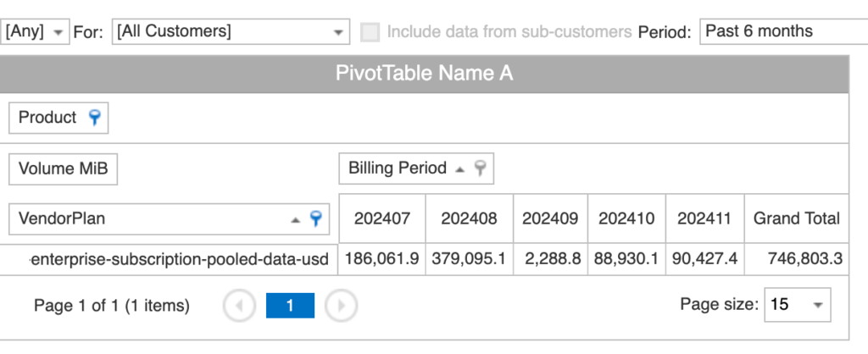Open the VendorPlan filter icon
The width and height of the screenshot is (868, 354).
pyautogui.click(x=316, y=218)
